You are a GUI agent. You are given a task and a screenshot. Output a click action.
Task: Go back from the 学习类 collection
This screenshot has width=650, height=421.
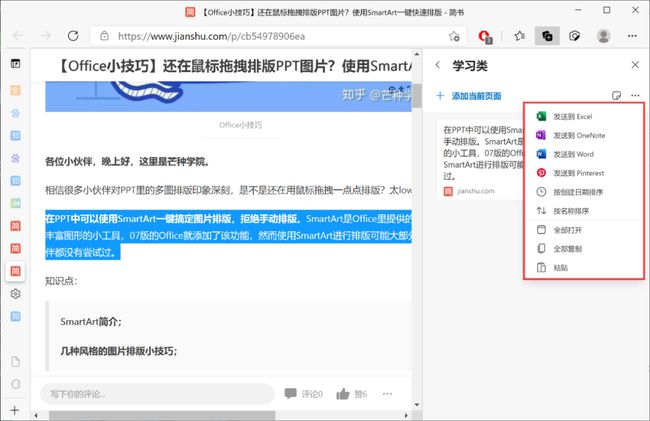tap(437, 65)
